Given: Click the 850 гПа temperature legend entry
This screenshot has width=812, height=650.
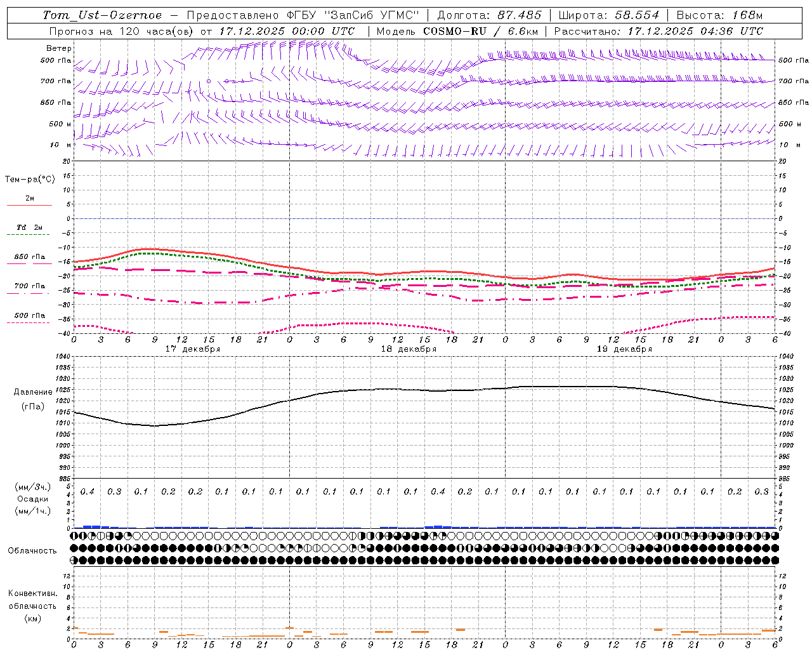Looking at the screenshot, I should pyautogui.click(x=30, y=257).
